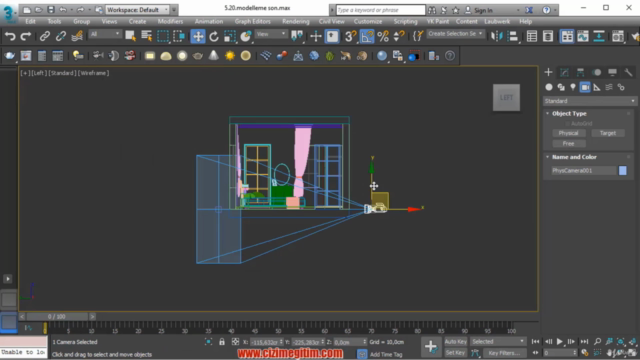640x360 pixels.
Task: Select Space Warps category icon
Action: click(609, 87)
